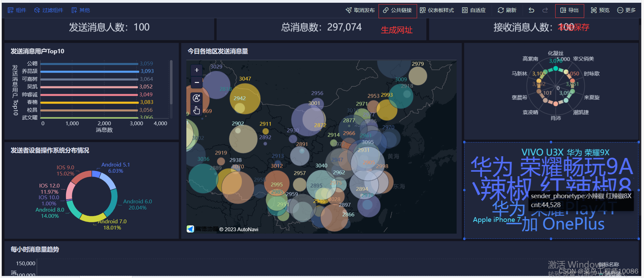Click the AutoNavi 高德地图 logo
The image size is (644, 278).
(x=203, y=229)
